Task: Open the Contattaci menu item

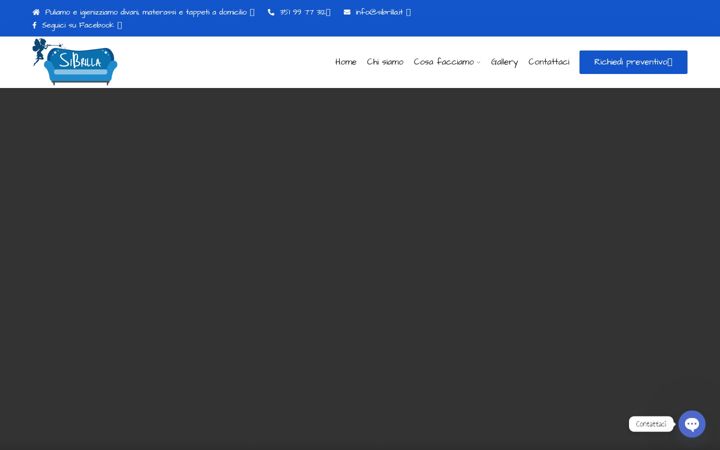Action: [x=549, y=62]
